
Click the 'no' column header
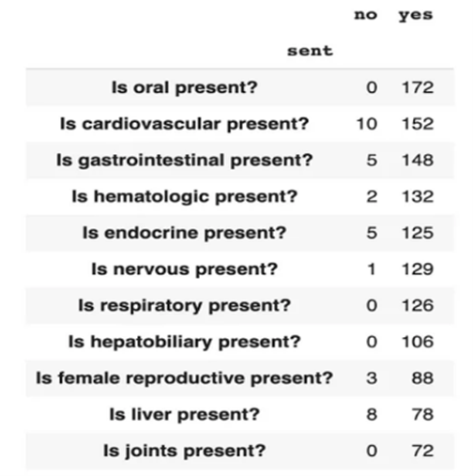365,15
